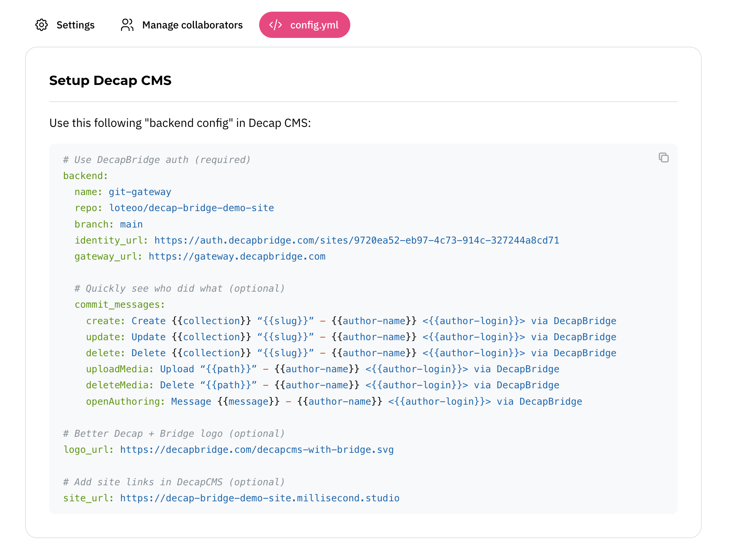Open the Settings tab

coord(65,25)
